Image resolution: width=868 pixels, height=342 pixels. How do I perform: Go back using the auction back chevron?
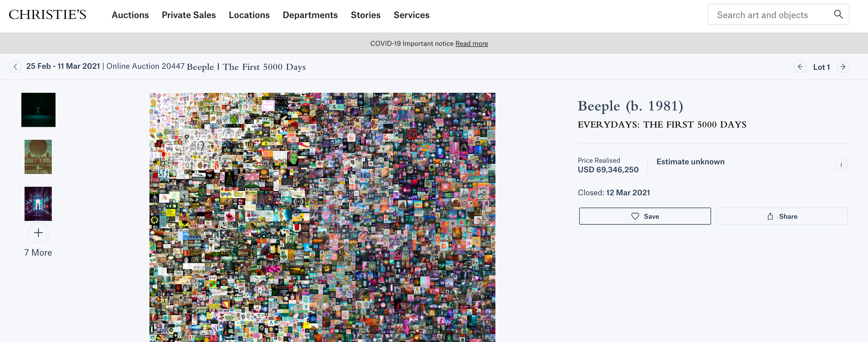pyautogui.click(x=16, y=67)
